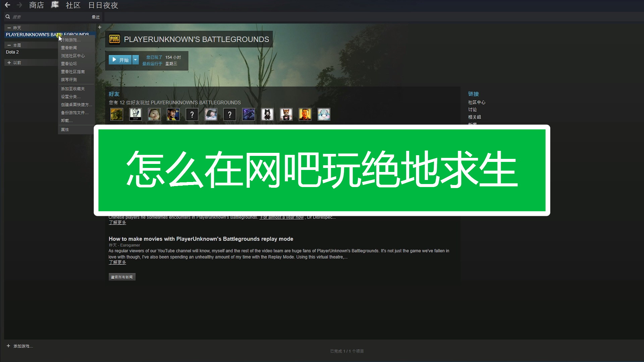Click 了解更多 under the Eurogamer article
The height and width of the screenshot is (362, 644).
(x=117, y=262)
